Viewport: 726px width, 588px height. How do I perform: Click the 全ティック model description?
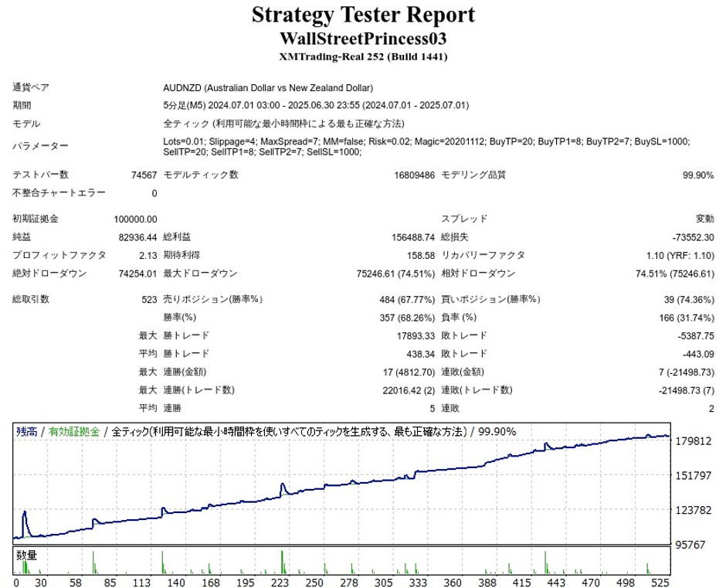[x=283, y=124]
